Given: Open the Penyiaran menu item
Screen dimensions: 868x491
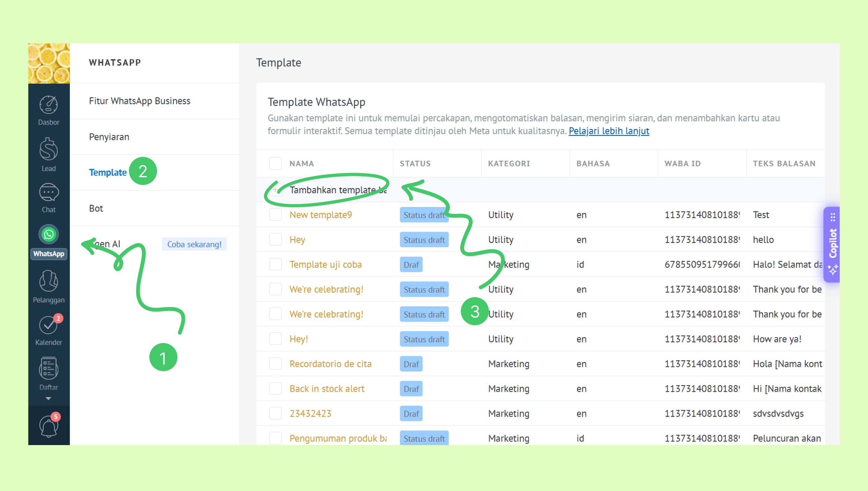Looking at the screenshot, I should 109,137.
